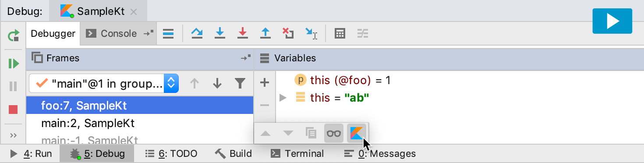Switch to the Console tab

[113, 33]
